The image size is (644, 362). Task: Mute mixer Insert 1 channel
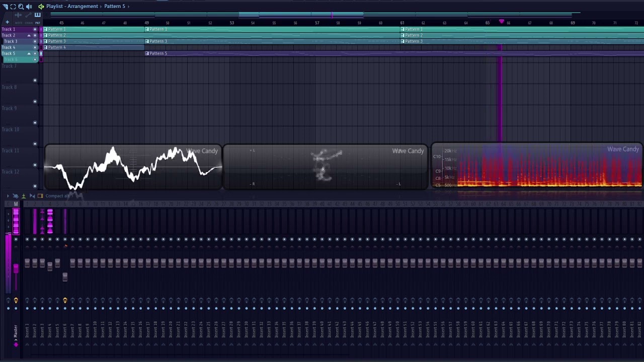tap(27, 239)
